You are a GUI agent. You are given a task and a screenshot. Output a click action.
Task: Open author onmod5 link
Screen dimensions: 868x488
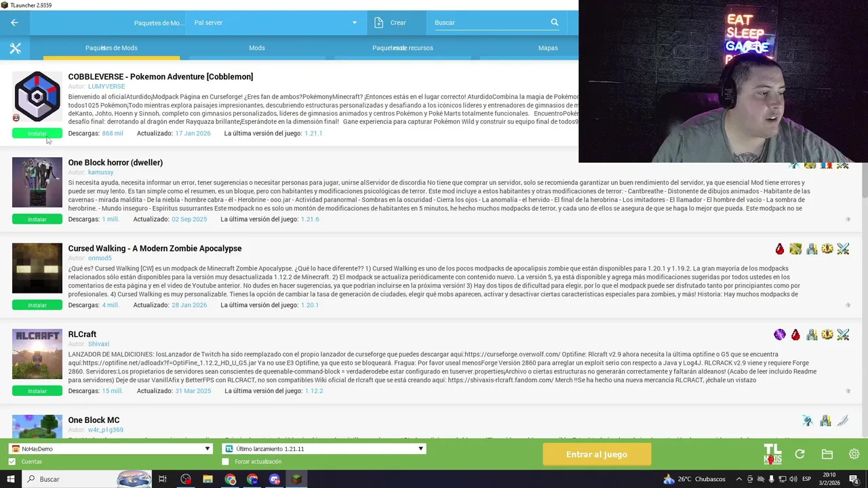(x=100, y=258)
